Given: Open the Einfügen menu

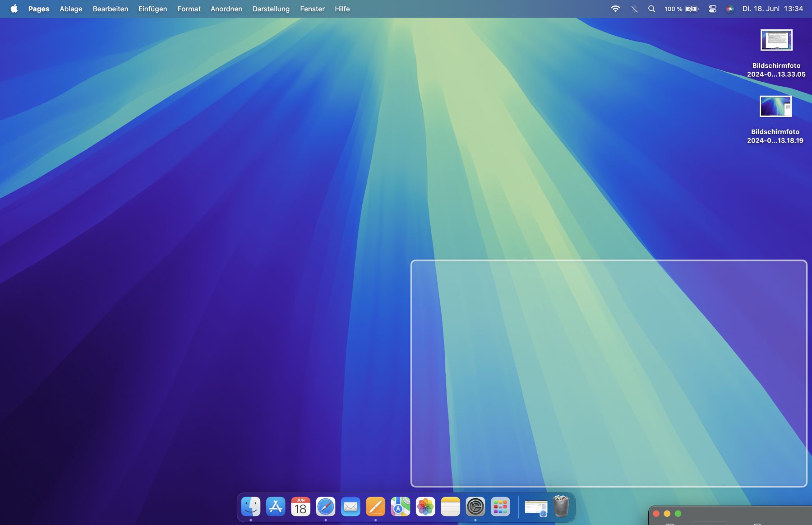Looking at the screenshot, I should [152, 9].
